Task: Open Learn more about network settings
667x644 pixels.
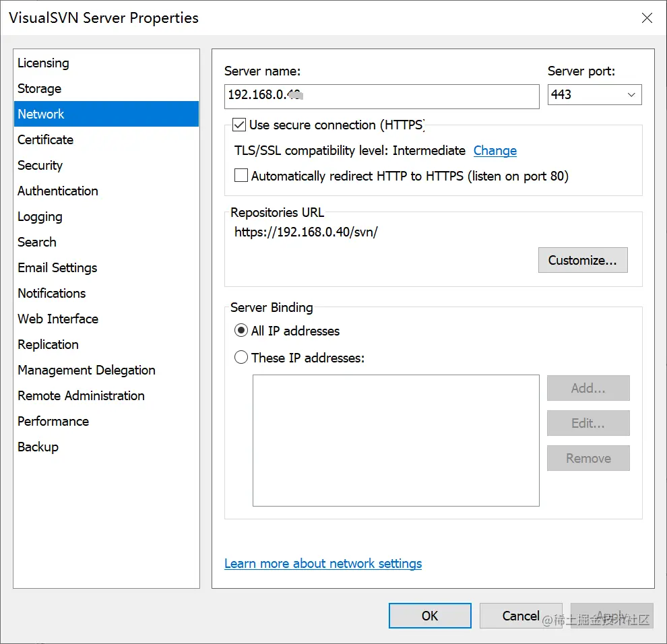Action: pyautogui.click(x=323, y=563)
